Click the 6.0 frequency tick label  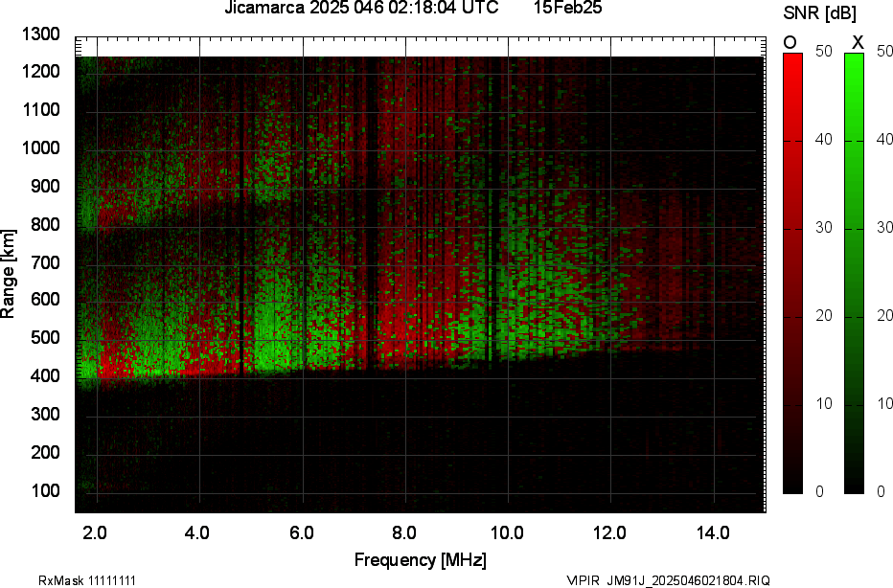(x=301, y=532)
